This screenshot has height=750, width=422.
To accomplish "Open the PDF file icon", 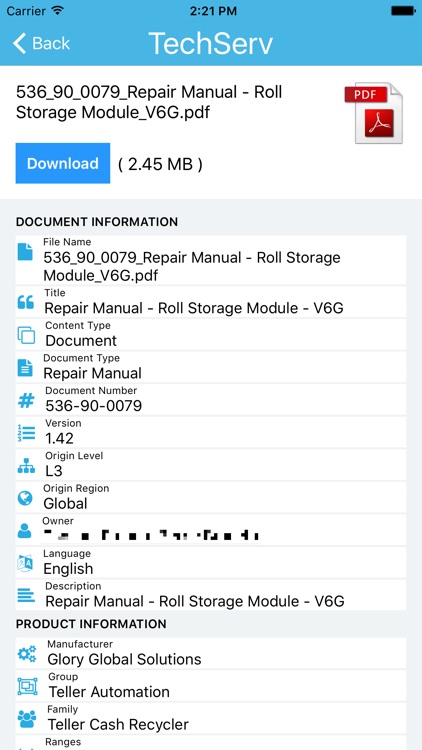I will [374, 113].
